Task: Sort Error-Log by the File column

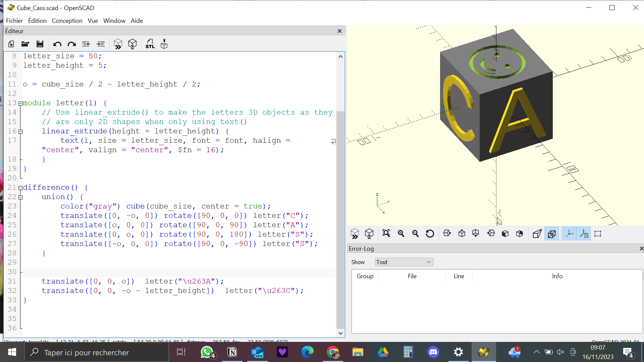Action: point(412,276)
